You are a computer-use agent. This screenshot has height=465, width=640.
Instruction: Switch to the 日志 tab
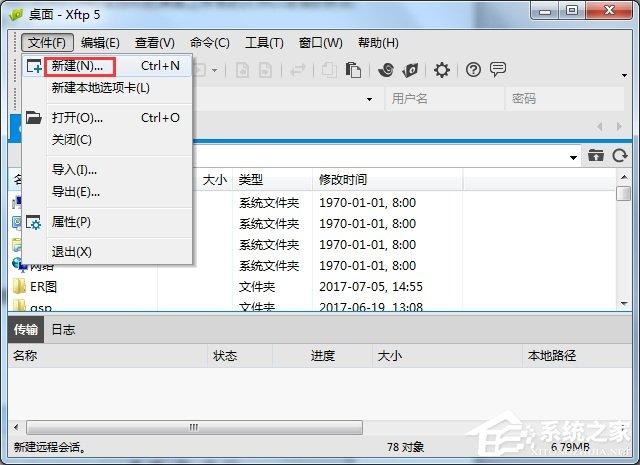[63, 329]
